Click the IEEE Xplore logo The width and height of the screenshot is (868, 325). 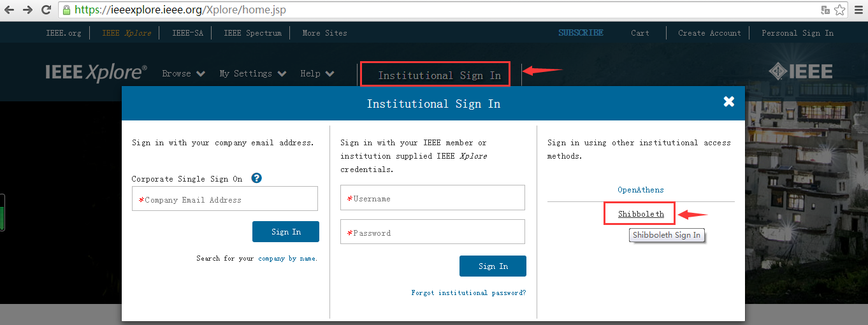click(x=96, y=73)
